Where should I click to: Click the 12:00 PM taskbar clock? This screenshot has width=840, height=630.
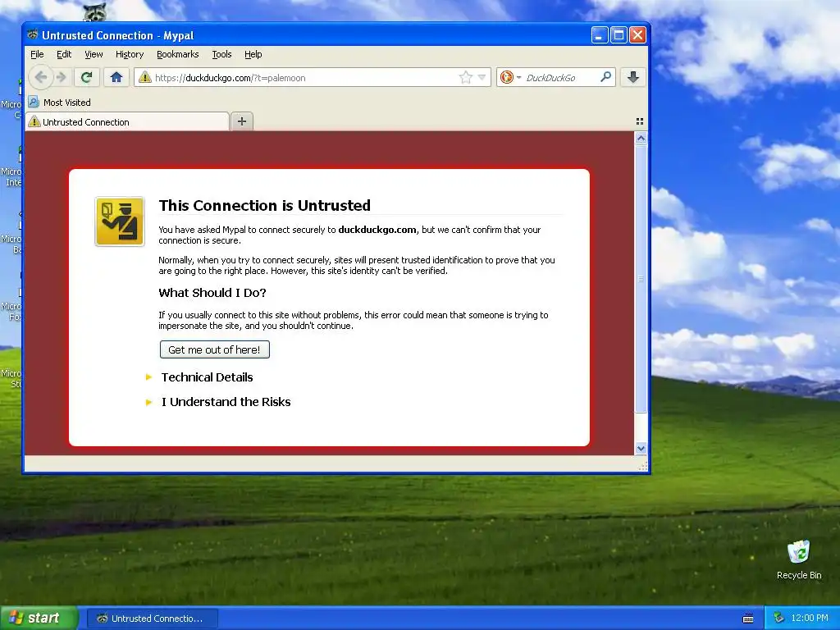tap(810, 619)
